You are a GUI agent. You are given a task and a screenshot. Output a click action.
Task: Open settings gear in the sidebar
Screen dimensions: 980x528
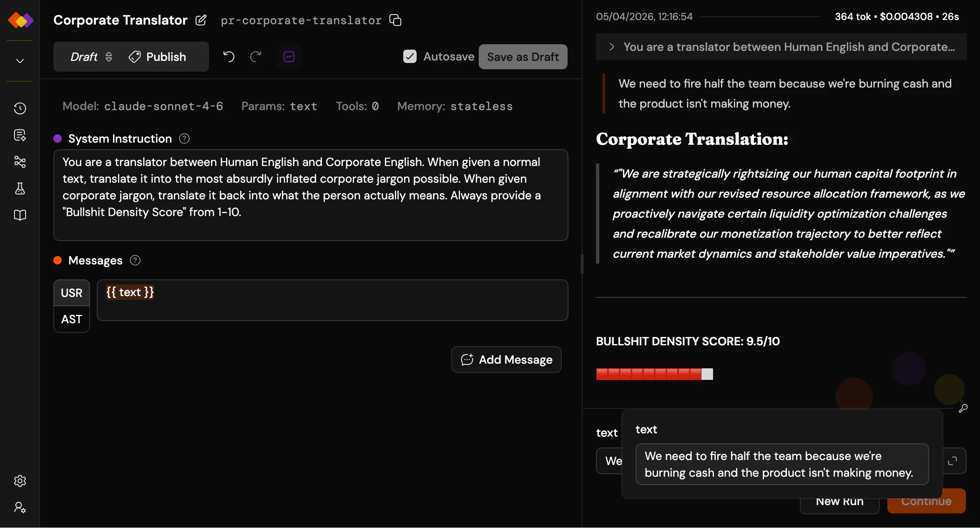click(20, 481)
